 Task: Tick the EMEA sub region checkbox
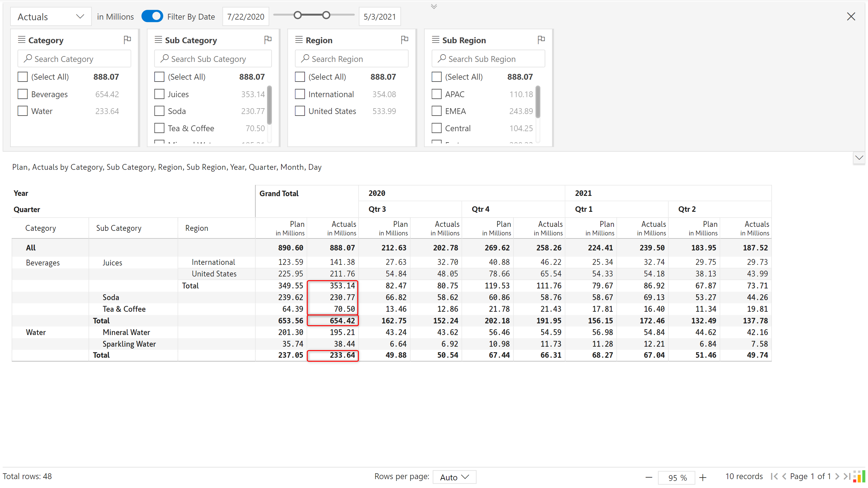[436, 111]
